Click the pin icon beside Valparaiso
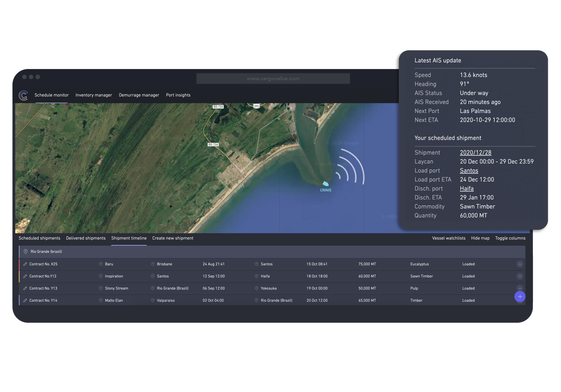 (x=153, y=300)
